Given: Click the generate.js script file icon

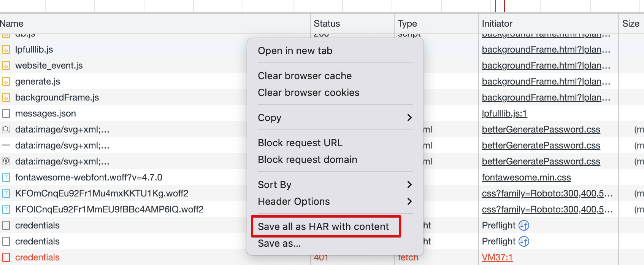Looking at the screenshot, I should (x=6, y=81).
